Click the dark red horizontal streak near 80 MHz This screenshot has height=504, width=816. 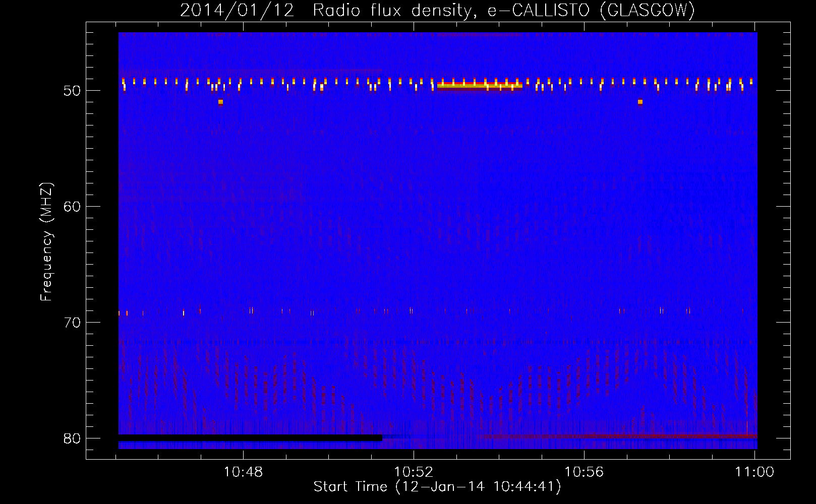coord(620,435)
